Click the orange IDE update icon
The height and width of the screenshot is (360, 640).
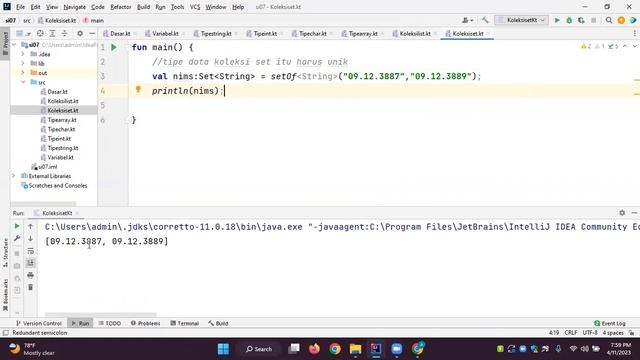(x=621, y=20)
